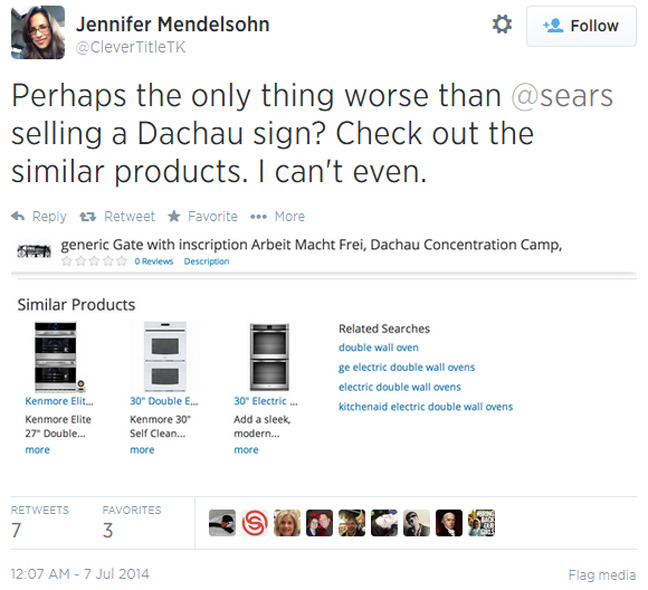Screen dimensions: 648x590
Task: Search for double wall oven
Action: pos(378,348)
